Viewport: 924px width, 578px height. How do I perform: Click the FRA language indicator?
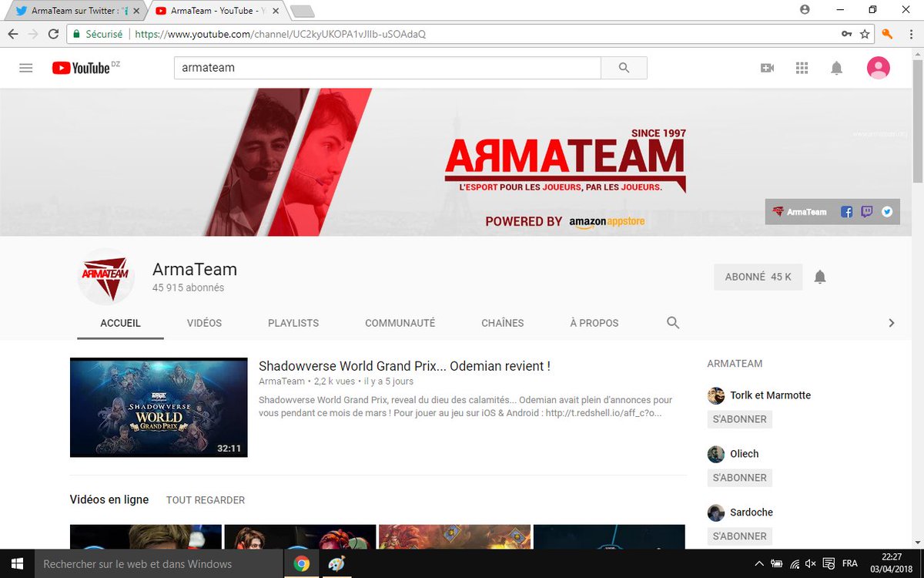pyautogui.click(x=849, y=564)
